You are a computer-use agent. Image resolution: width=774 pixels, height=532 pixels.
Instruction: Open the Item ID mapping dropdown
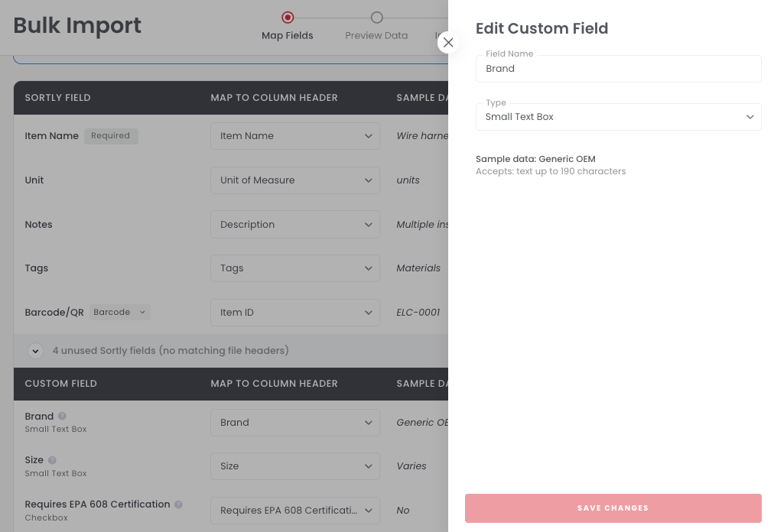click(x=295, y=313)
